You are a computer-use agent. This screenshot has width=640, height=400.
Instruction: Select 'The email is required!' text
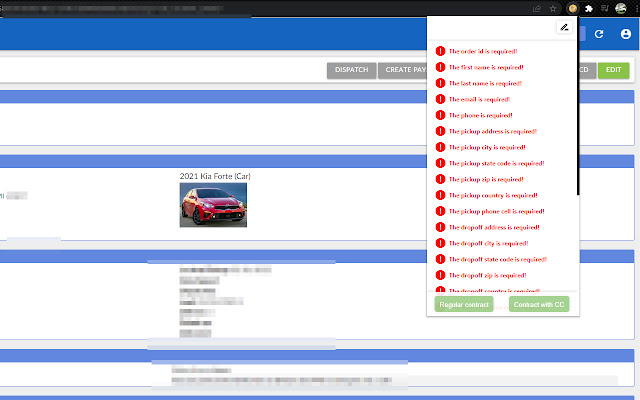(x=480, y=99)
